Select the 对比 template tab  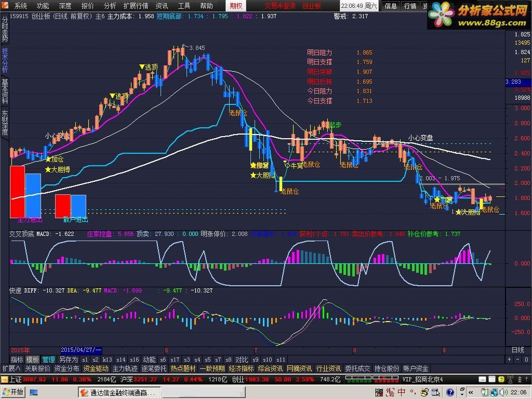242,360
